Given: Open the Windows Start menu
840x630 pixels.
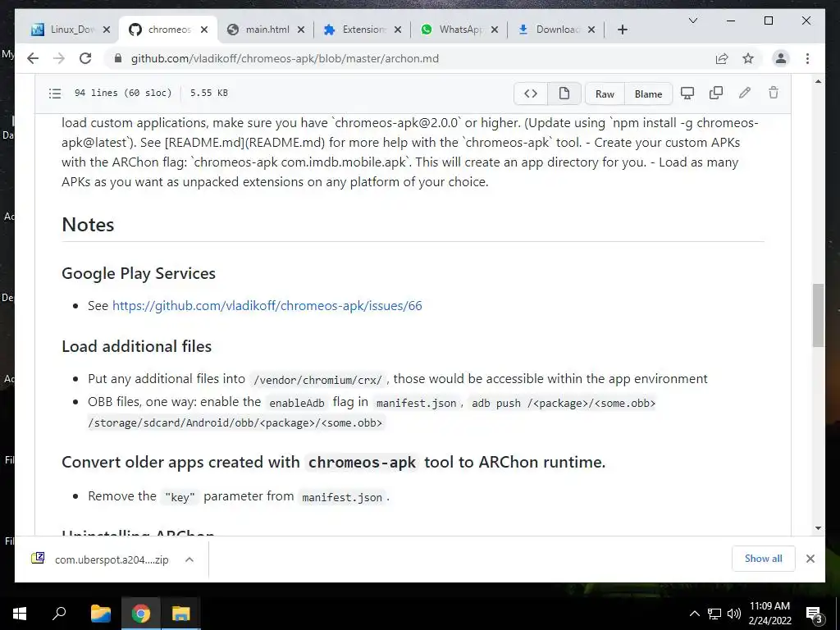Looking at the screenshot, I should [x=20, y=614].
